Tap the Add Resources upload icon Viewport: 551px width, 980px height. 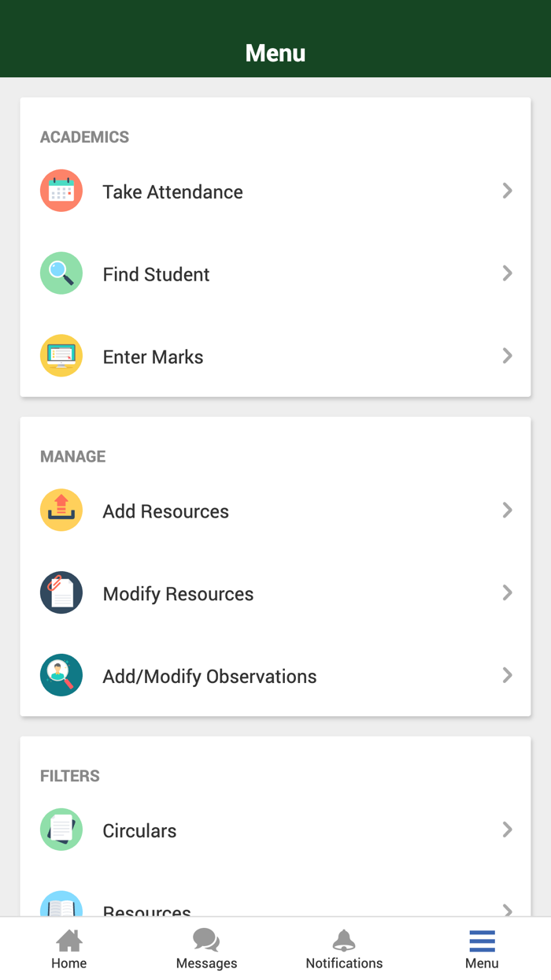click(x=61, y=510)
